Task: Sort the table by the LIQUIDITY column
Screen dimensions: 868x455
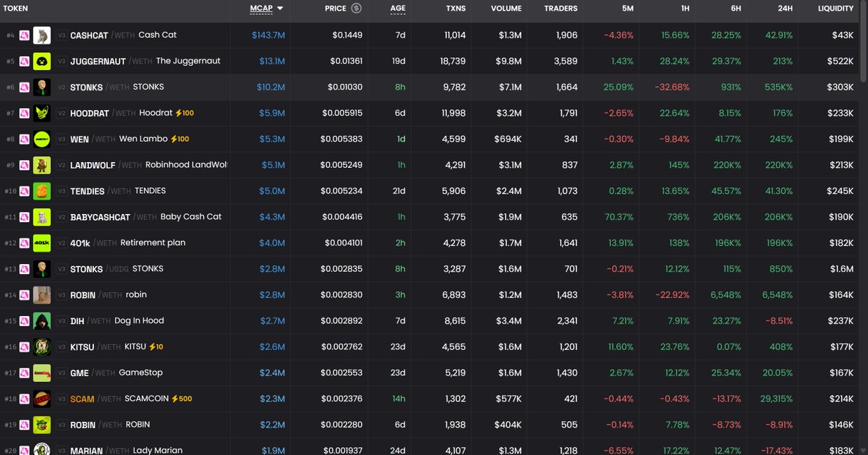Action: pos(835,9)
